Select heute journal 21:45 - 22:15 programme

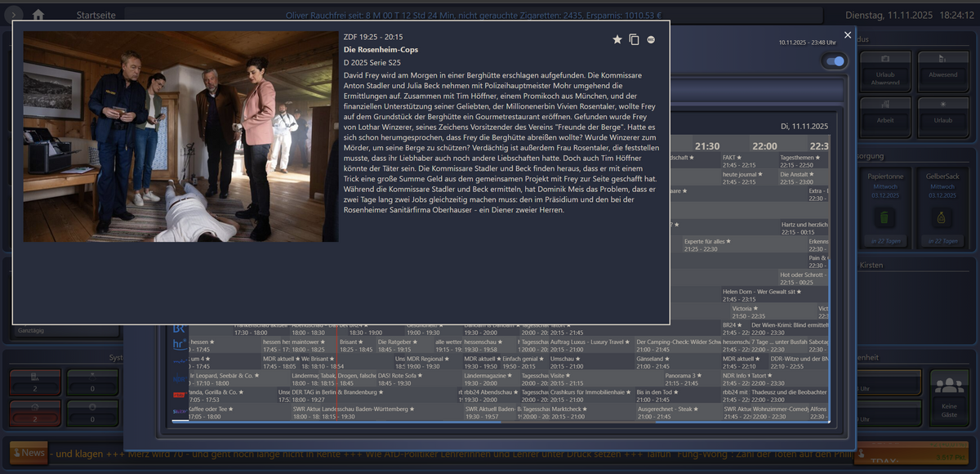pos(750,178)
